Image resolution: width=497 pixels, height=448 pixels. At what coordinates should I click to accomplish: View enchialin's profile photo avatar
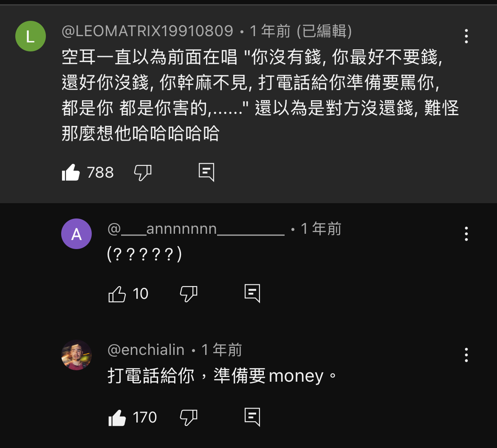tap(76, 355)
